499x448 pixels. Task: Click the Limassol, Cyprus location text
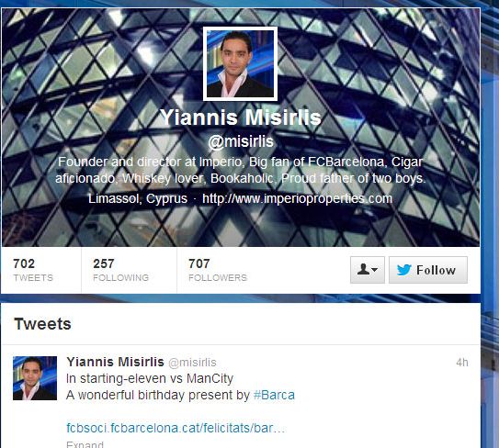(x=138, y=198)
